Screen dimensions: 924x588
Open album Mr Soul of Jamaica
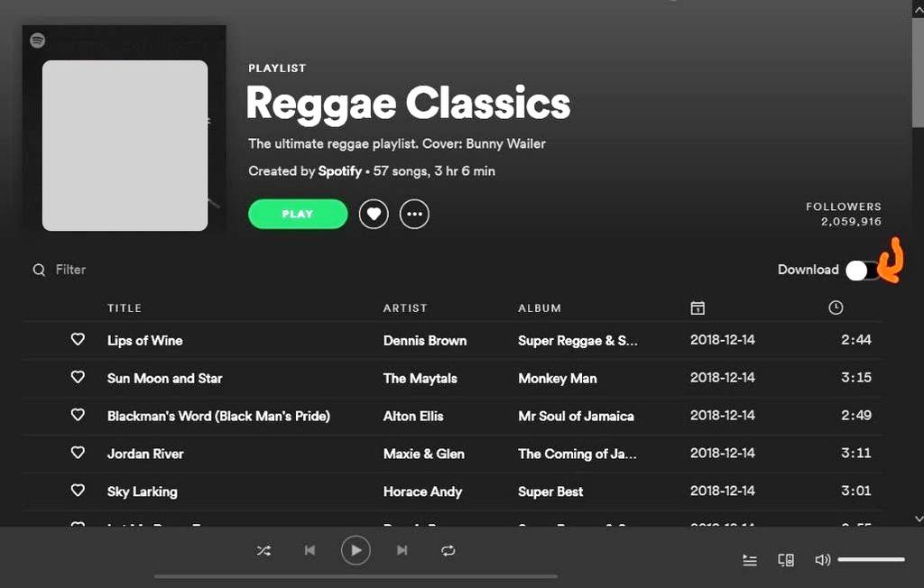pyautogui.click(x=577, y=416)
